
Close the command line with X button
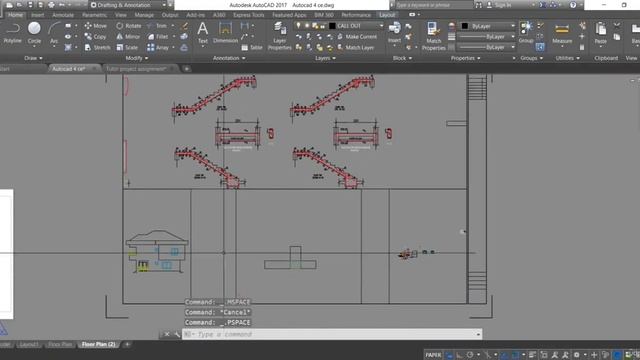coord(167,334)
